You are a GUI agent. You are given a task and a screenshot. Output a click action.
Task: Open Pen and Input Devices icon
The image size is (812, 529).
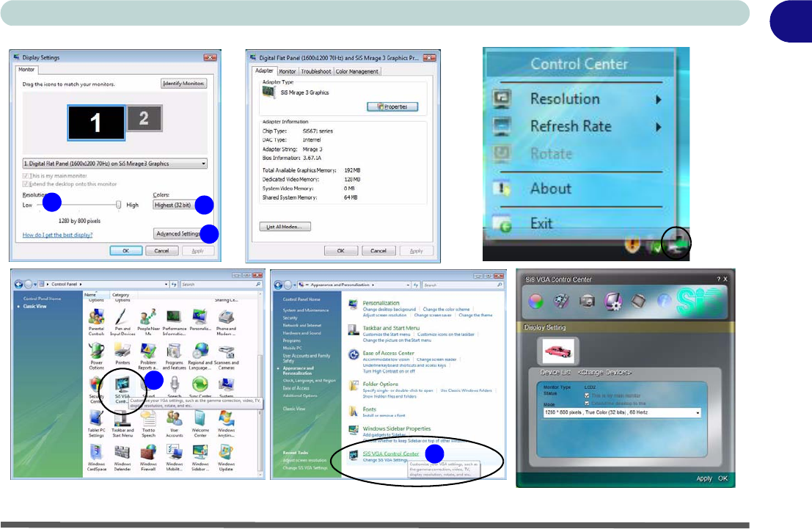click(x=122, y=322)
